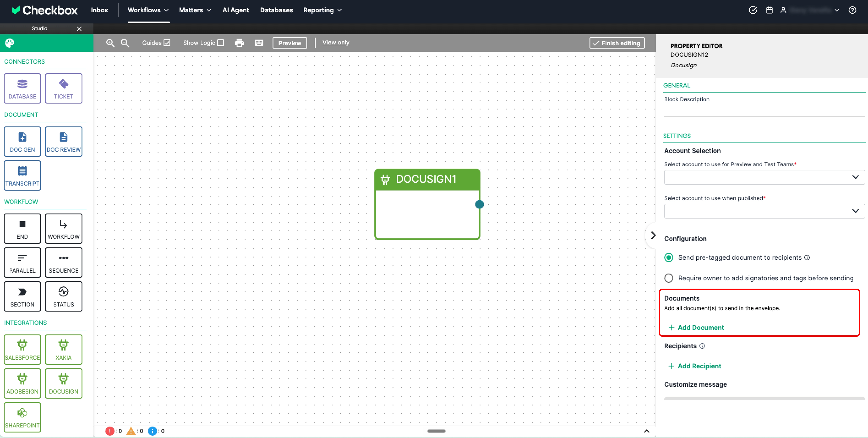Image resolution: width=868 pixels, height=438 pixels.
Task: Open the published account dropdown
Action: [764, 211]
